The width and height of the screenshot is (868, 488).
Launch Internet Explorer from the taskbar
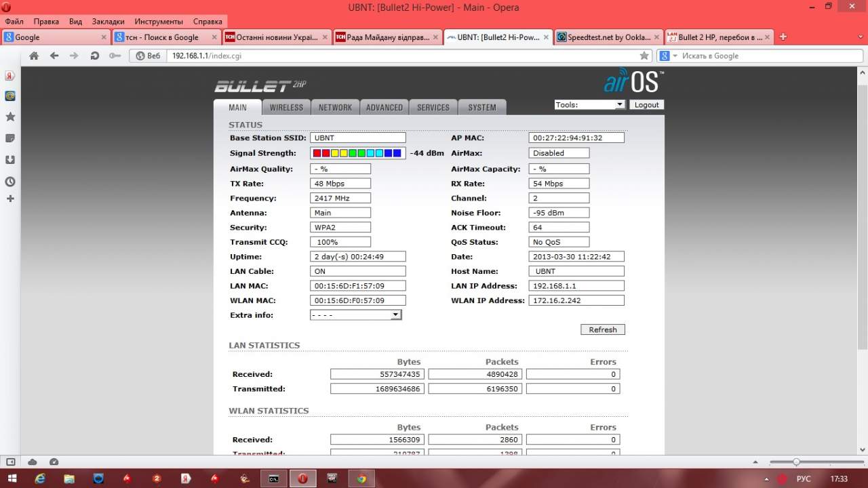click(x=40, y=479)
